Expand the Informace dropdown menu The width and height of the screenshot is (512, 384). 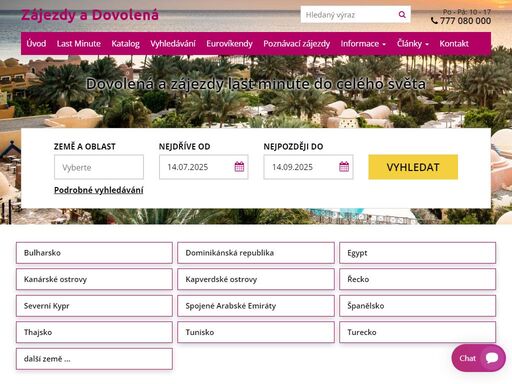point(363,44)
